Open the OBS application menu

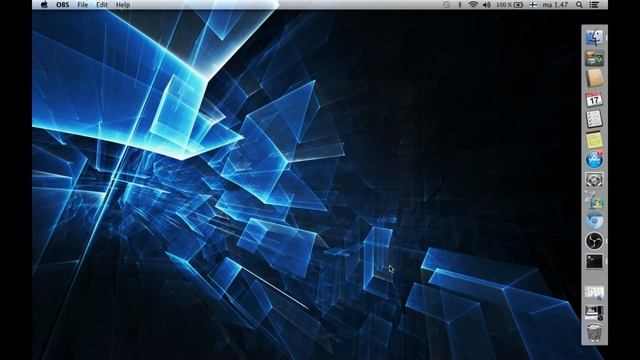pyautogui.click(x=62, y=5)
